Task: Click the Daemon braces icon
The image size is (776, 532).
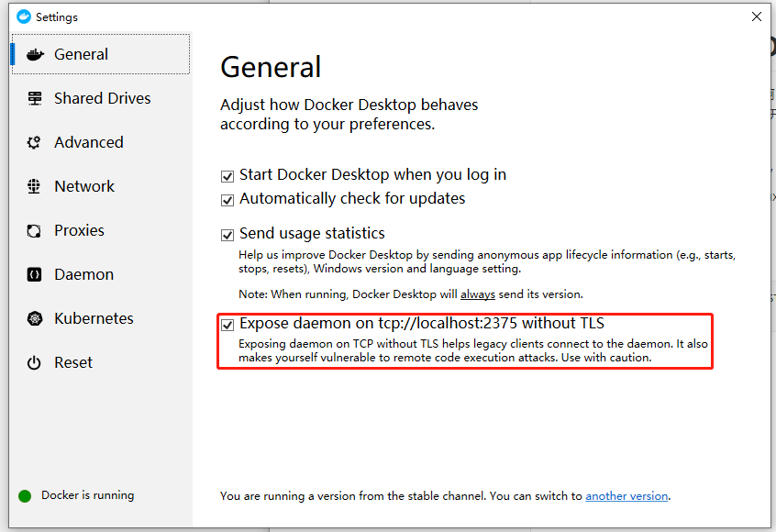Action: click(x=35, y=274)
